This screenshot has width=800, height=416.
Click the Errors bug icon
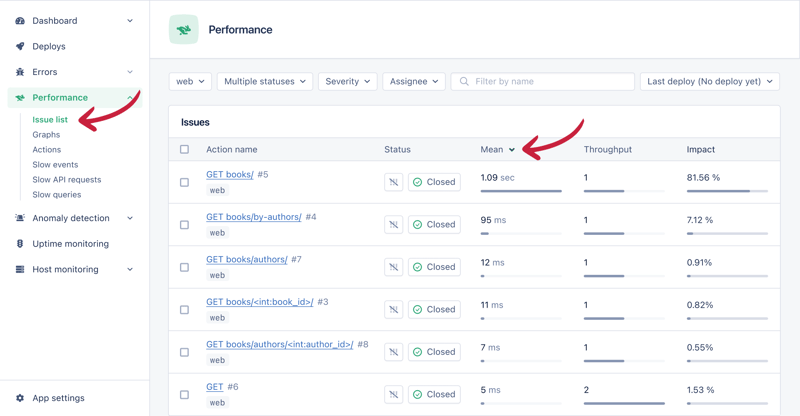coord(20,72)
